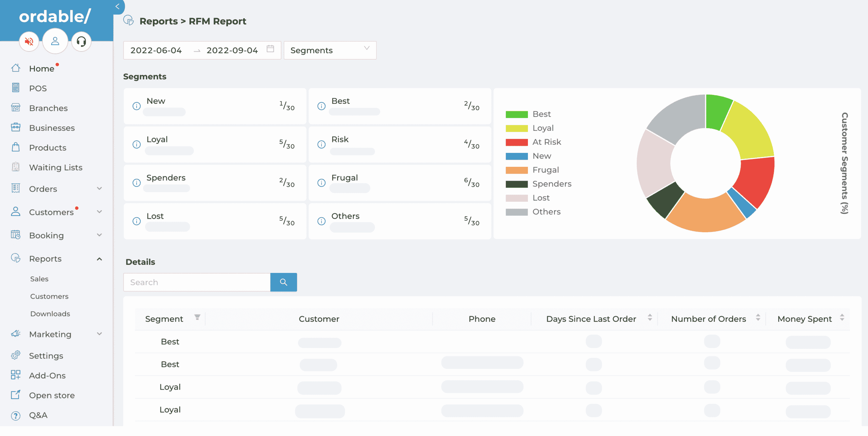This screenshot has width=868, height=436.
Task: Open the Segment column filter icon
Action: point(197,317)
